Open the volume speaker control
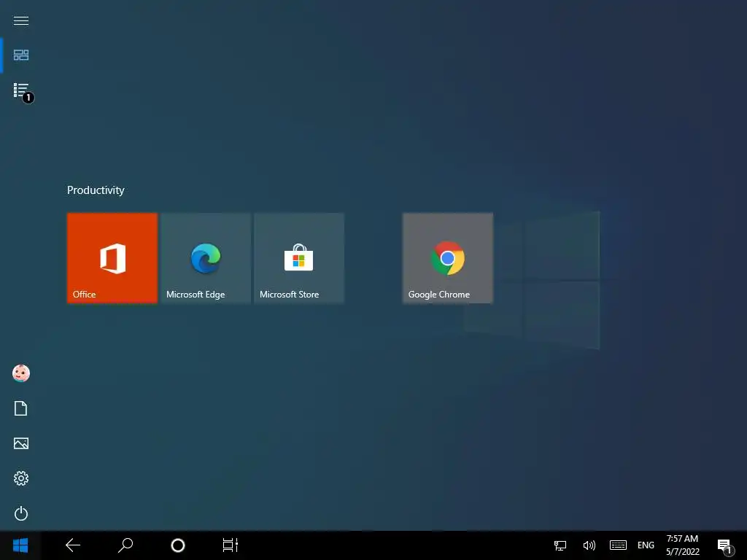 coord(589,545)
